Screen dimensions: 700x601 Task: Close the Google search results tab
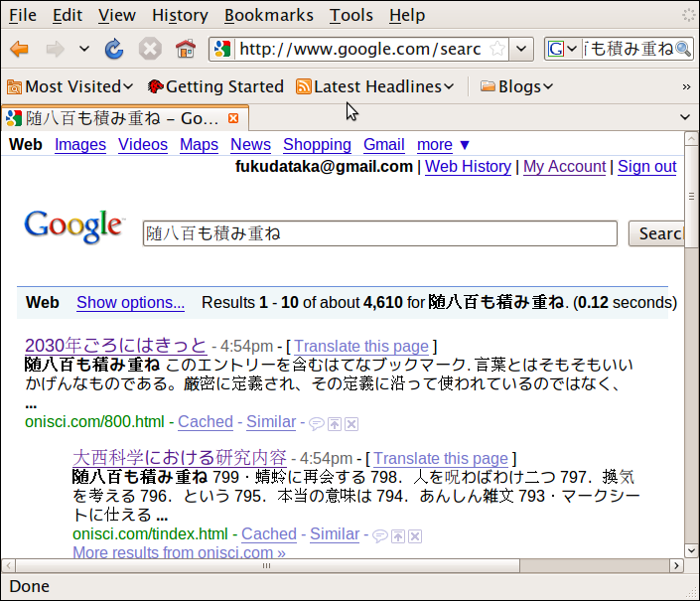233,118
